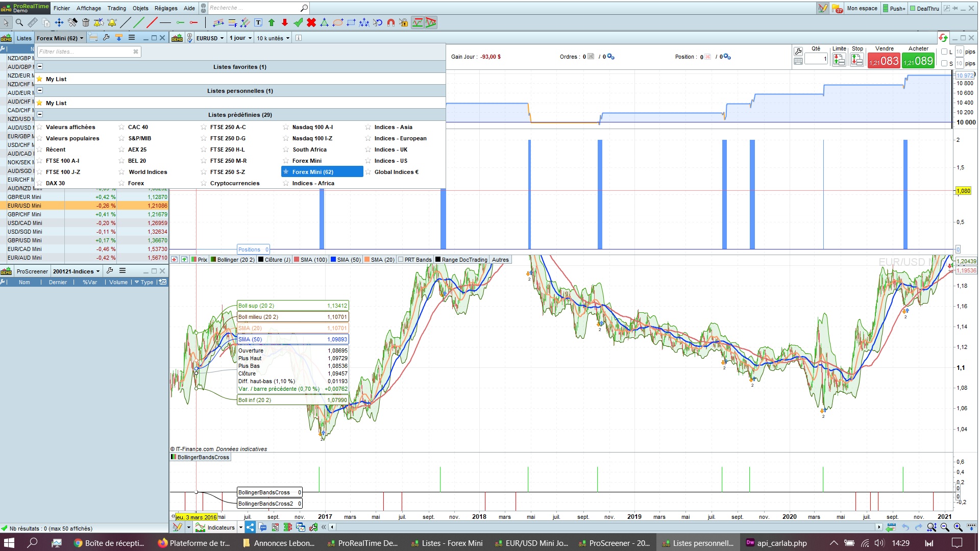Viewport: 980px width, 551px height.
Task: Click the blue SMA (50) color swatch
Action: [333, 260]
